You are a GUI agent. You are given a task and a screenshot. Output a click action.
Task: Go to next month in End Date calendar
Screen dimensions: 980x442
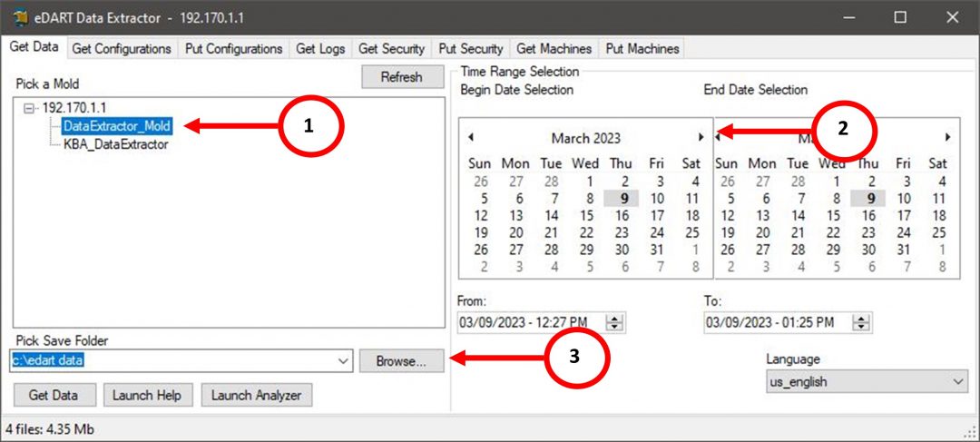click(948, 137)
